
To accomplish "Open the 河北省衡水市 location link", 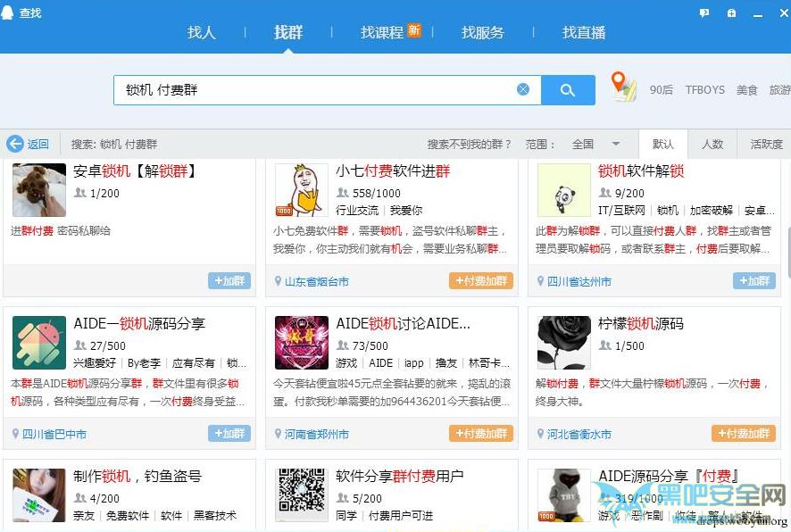I will (x=579, y=434).
